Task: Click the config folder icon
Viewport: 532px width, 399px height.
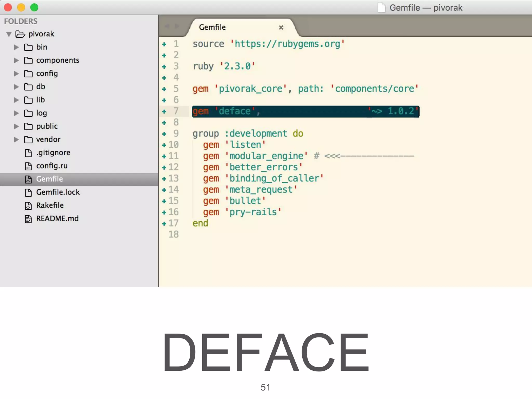Action: click(x=28, y=74)
